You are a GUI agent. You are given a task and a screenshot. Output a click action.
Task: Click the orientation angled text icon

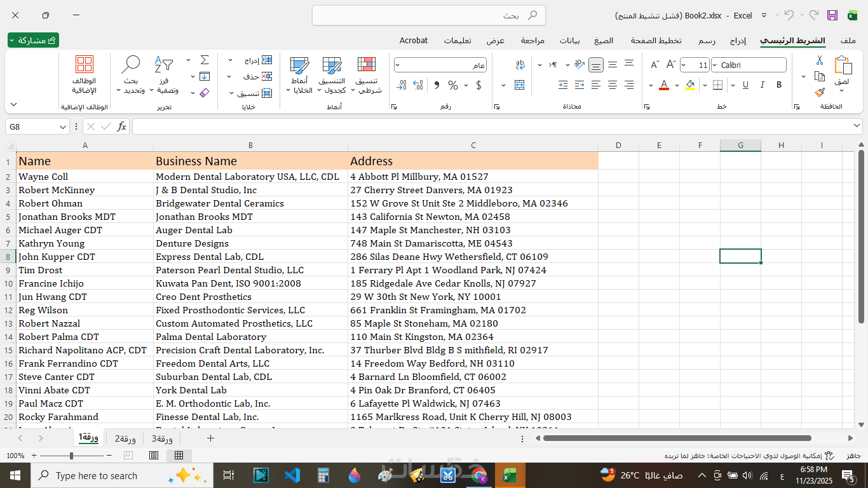point(579,64)
